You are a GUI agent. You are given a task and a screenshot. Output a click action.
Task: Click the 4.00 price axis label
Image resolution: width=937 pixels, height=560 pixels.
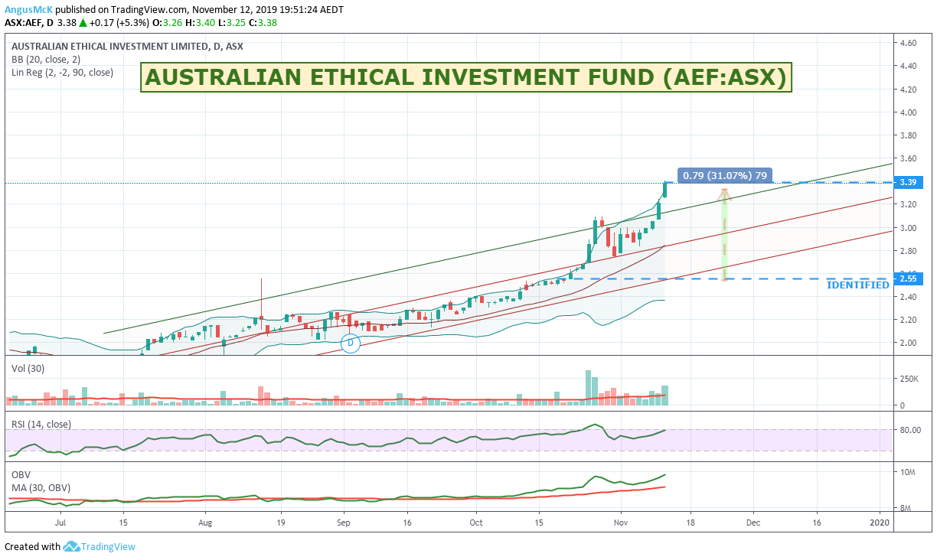(909, 112)
